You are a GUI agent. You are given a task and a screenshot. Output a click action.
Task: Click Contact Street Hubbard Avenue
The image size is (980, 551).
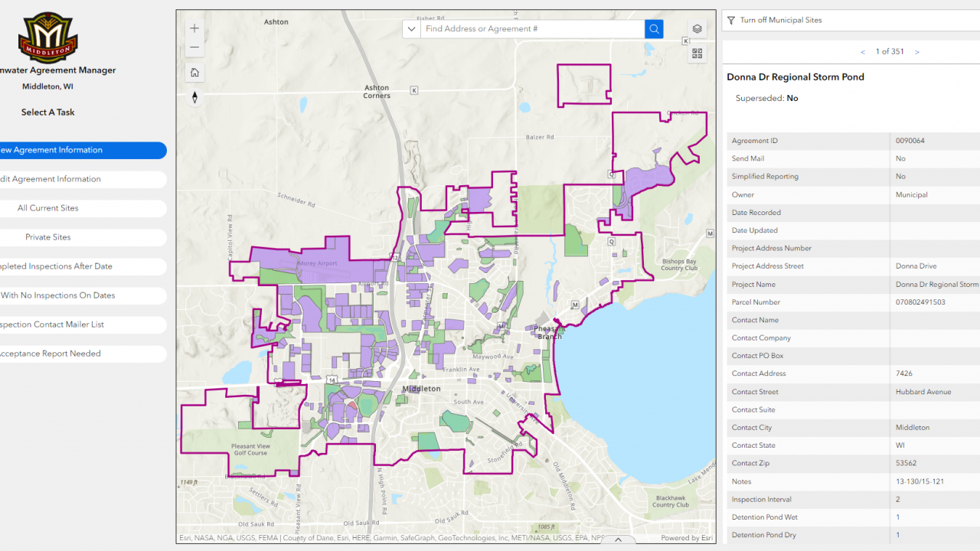923,392
